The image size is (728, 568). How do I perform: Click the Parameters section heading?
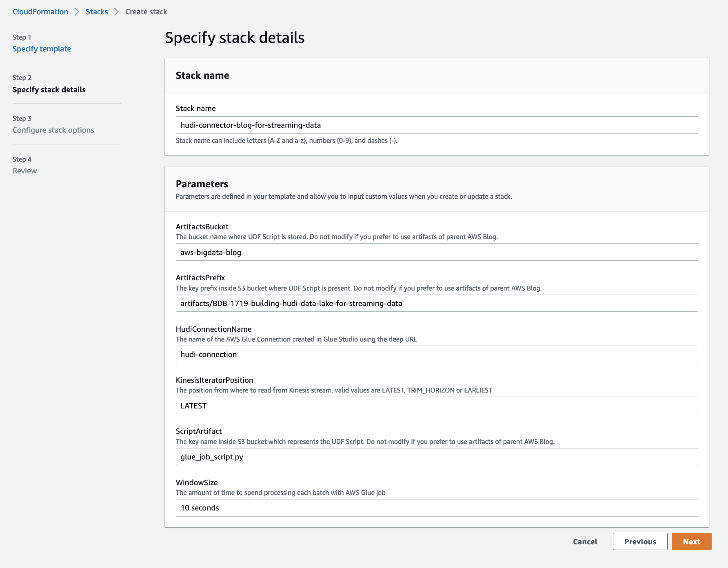[202, 184]
